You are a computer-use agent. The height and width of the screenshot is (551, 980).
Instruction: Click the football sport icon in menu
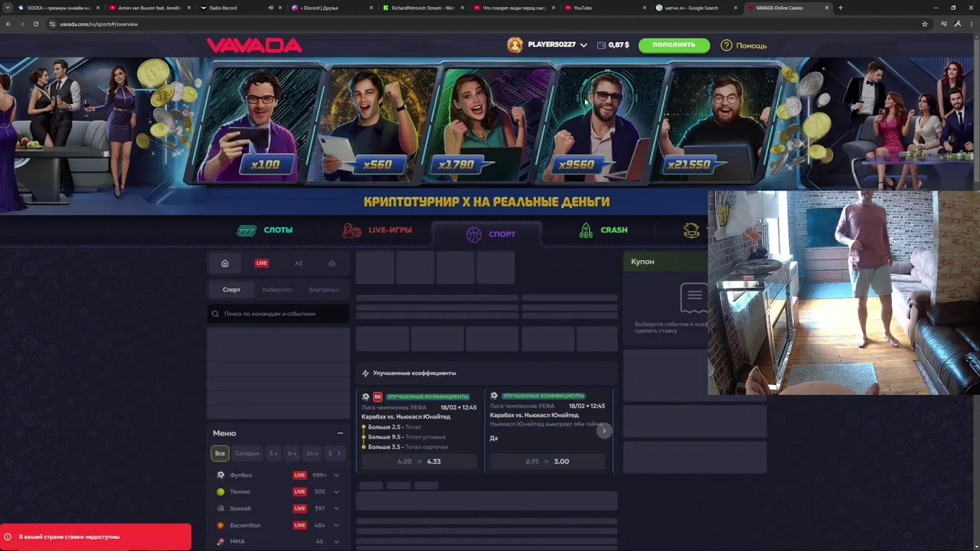[220, 475]
